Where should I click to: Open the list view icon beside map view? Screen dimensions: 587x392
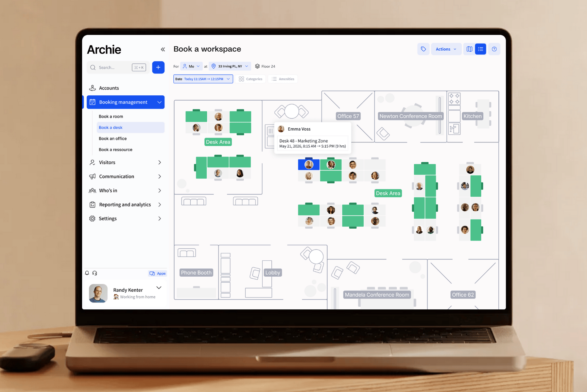[x=480, y=49]
